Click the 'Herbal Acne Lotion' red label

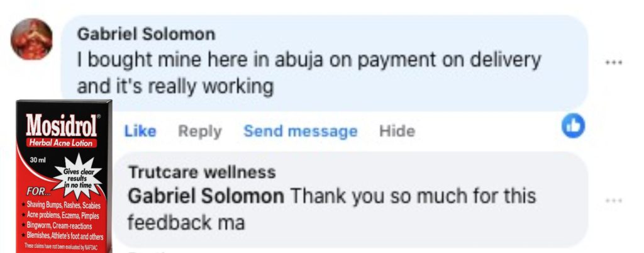(61, 143)
